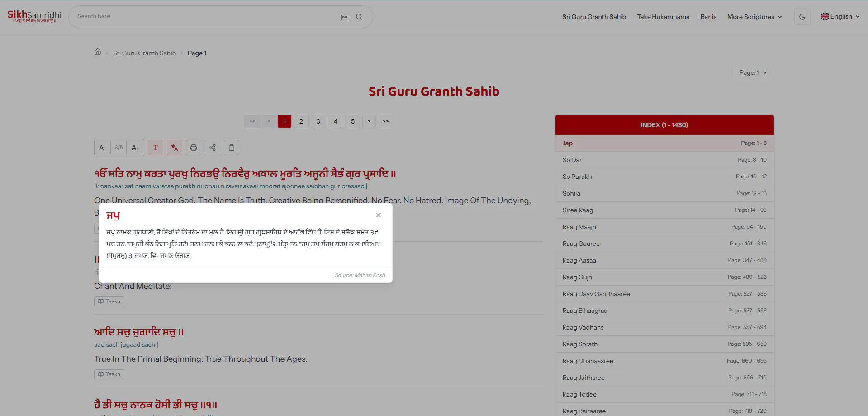This screenshot has width=868, height=416.
Task: Select Raag Vadhans in the index
Action: 664,327
